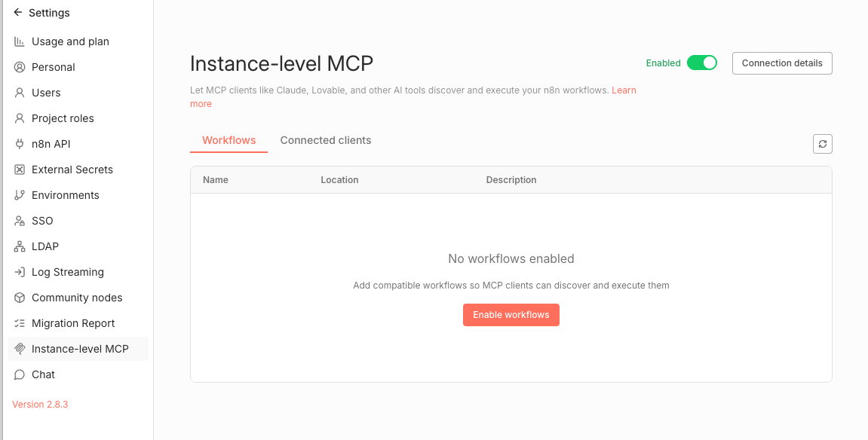Select the Environments sidebar icon

pos(18,195)
